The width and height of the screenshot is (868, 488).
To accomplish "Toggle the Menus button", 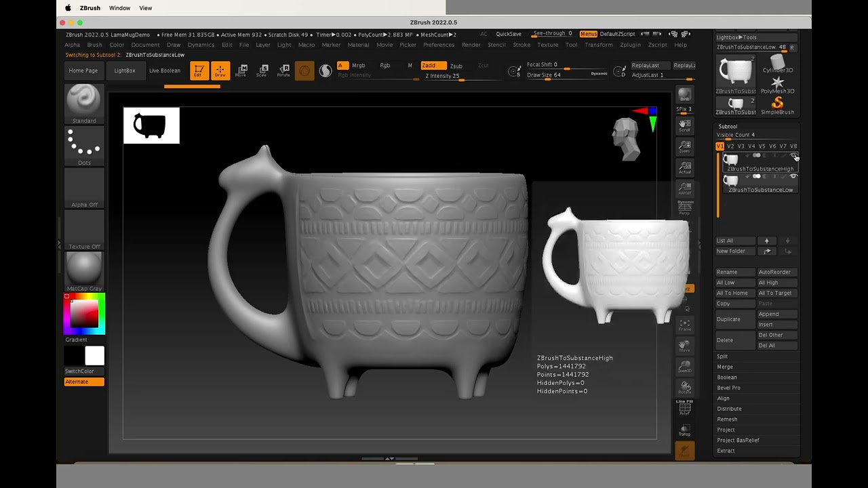I will [589, 34].
